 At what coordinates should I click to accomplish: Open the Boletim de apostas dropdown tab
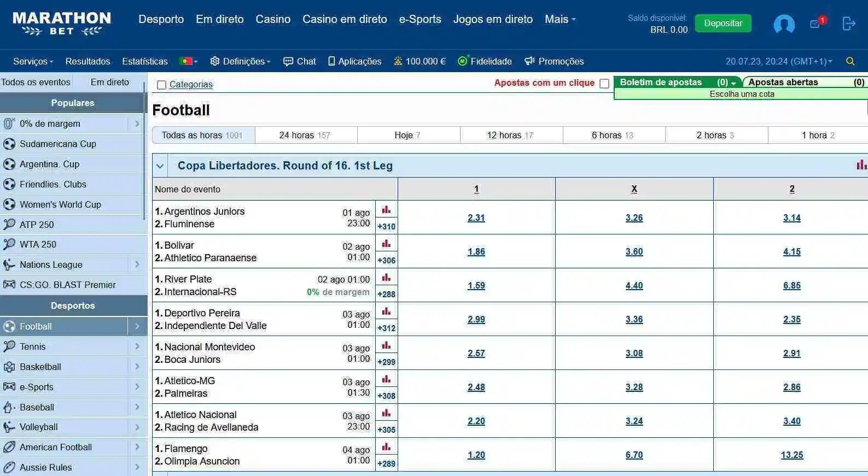coord(678,82)
